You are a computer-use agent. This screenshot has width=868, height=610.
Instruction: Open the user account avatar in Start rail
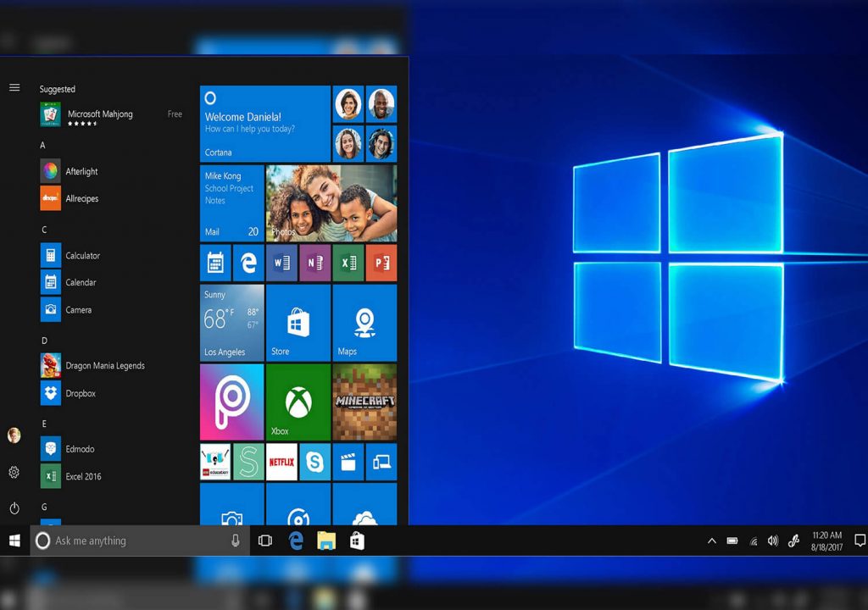coord(14,435)
